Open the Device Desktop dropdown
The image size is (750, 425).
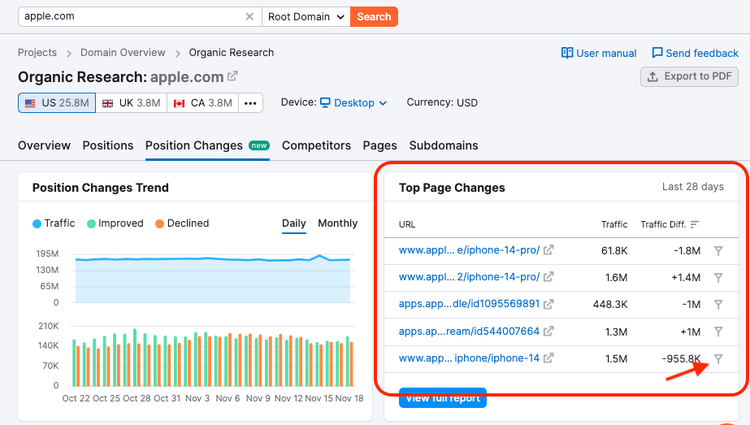click(353, 103)
